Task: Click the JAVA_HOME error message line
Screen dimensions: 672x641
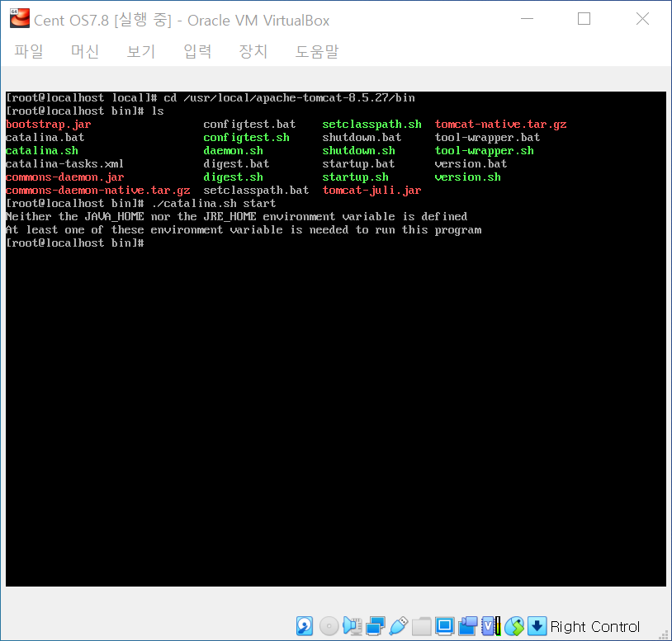Action: (237, 217)
